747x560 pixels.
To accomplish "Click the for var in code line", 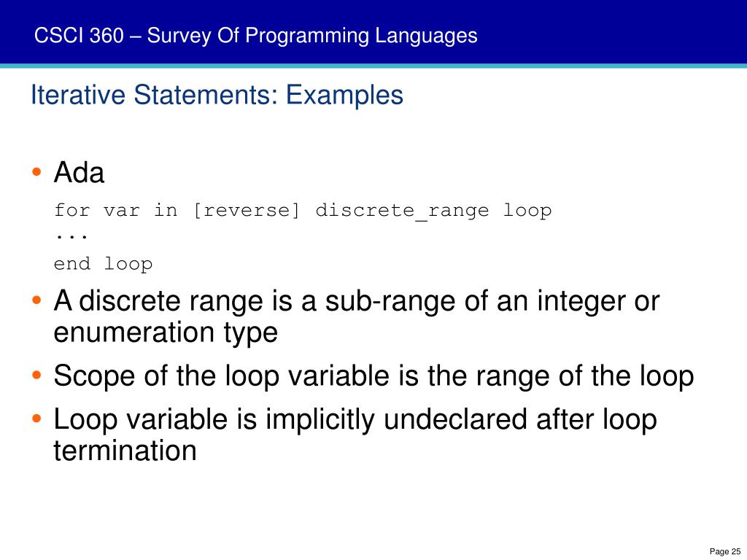I will pos(303,211).
